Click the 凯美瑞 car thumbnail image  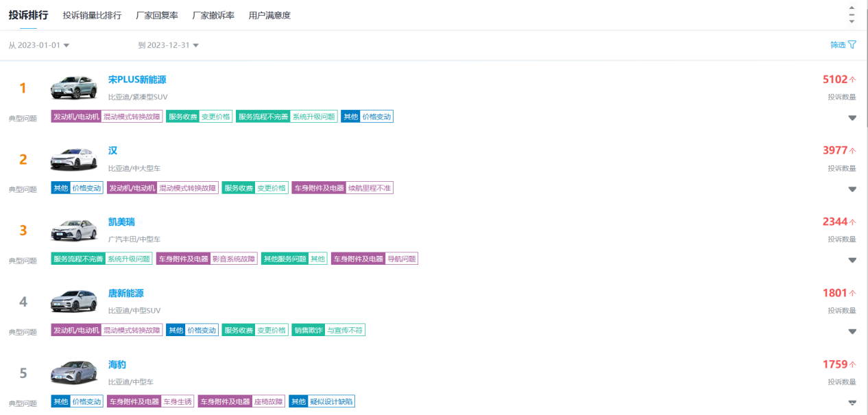(x=74, y=230)
